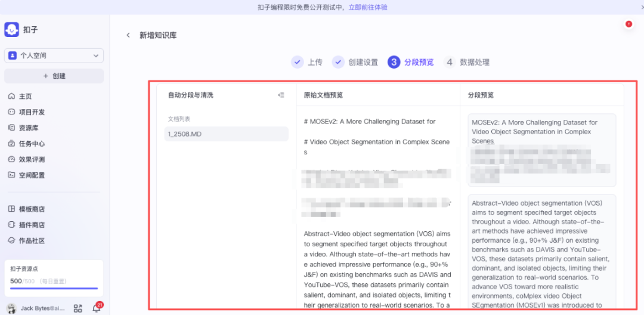The height and width of the screenshot is (316, 644).
Task: Click the template icon beside 模板商店
Action: pyautogui.click(x=11, y=209)
